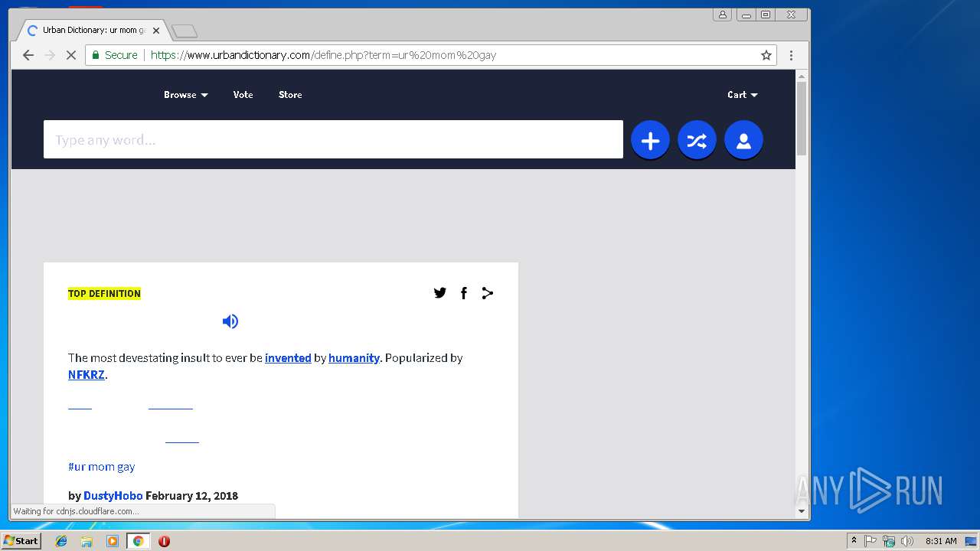Launch media player from taskbar
Screen dimensions: 980x551
(x=113, y=541)
